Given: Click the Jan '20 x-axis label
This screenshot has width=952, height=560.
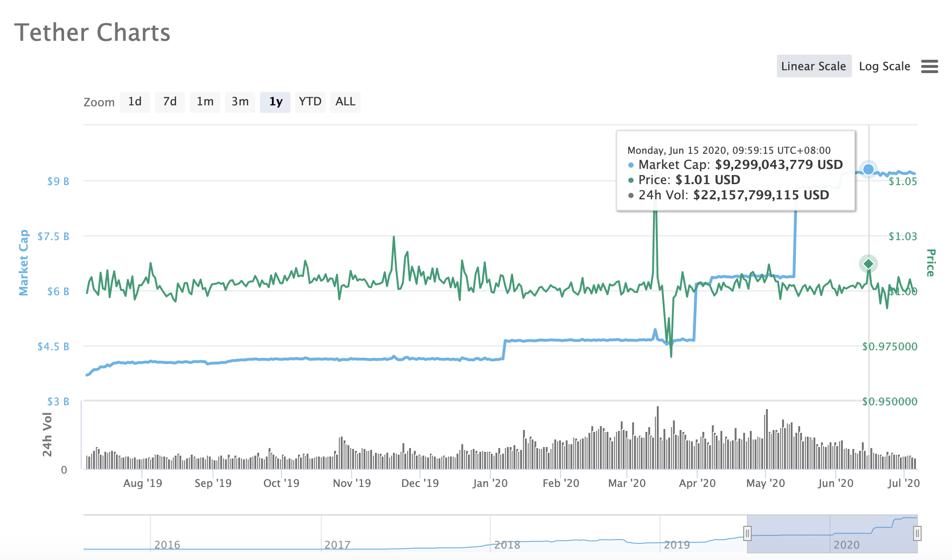Looking at the screenshot, I should (490, 484).
